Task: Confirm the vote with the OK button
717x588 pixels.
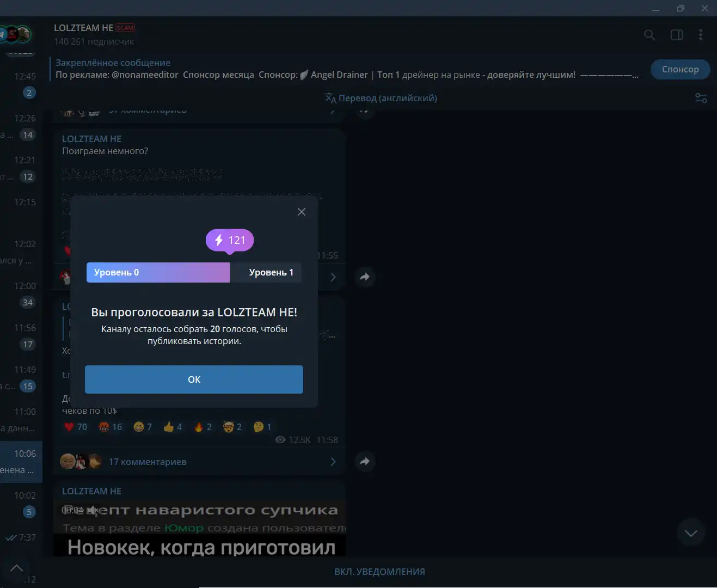Action: (194, 379)
